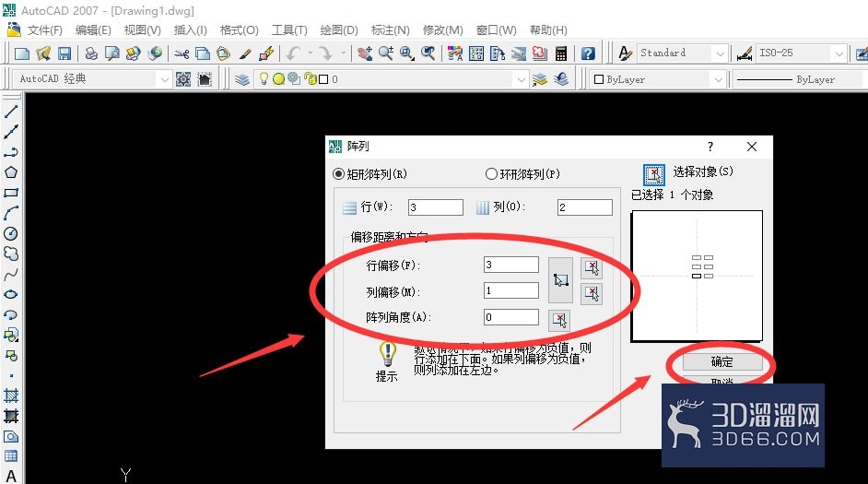The height and width of the screenshot is (484, 868).
Task: Click the 列偏移(M) input field
Action: (511, 290)
